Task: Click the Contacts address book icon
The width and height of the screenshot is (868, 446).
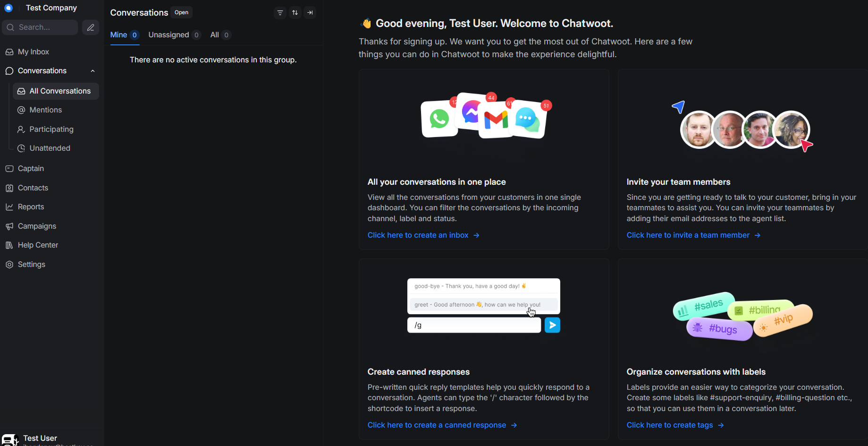Action: coord(9,188)
